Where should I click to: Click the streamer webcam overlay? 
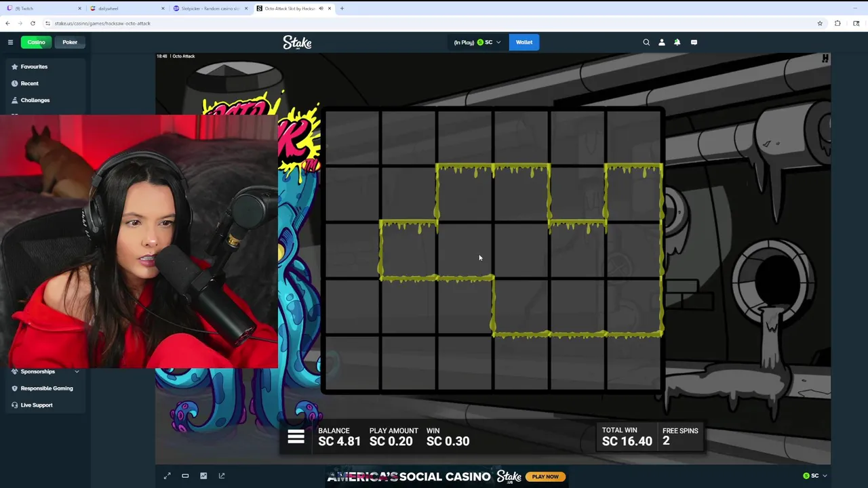pos(139,241)
